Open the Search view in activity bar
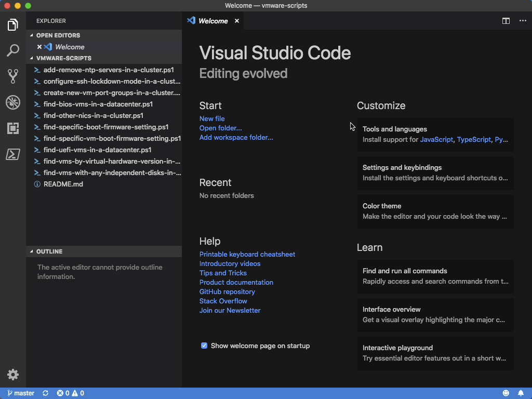Screen dimensions: 532x399 13,50
